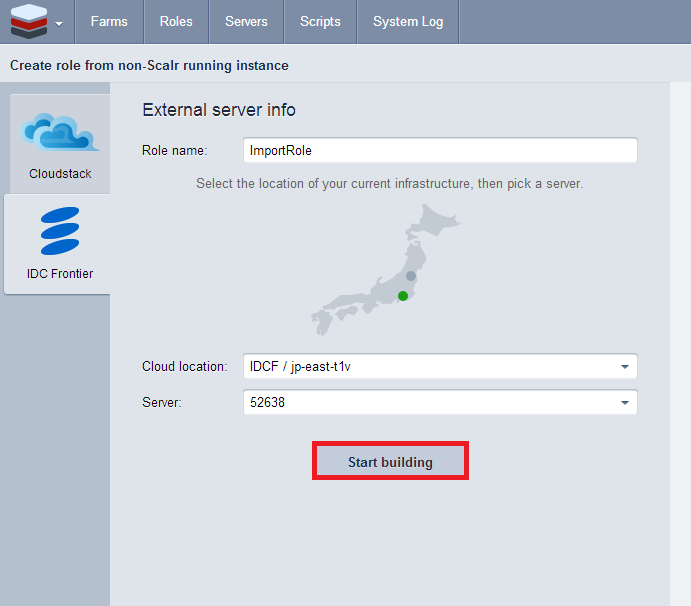691x606 pixels.
Task: Click the Cloud location field showing IDCF / jp-east-t1v
Action: point(440,366)
